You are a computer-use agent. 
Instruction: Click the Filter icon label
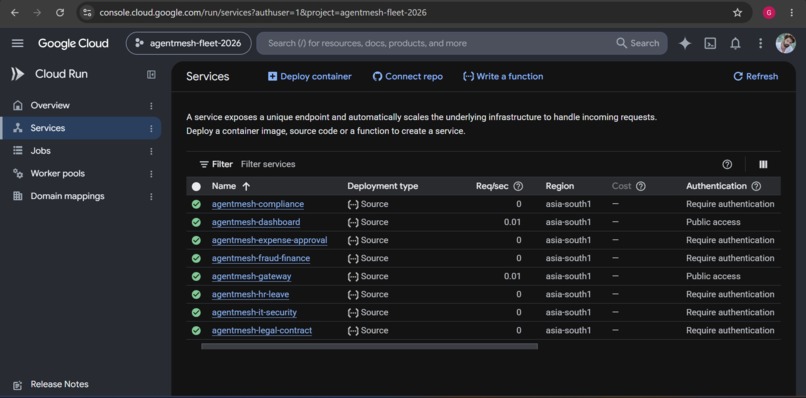(x=216, y=164)
